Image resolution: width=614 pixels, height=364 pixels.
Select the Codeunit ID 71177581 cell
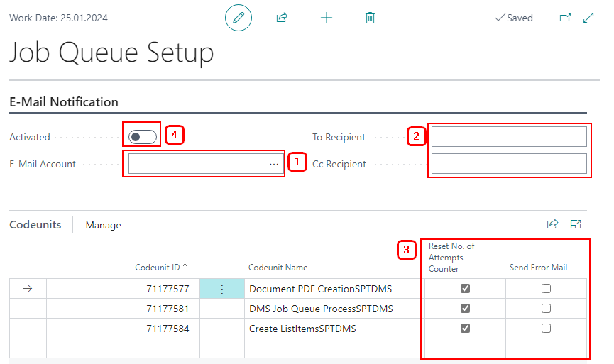[123, 309]
